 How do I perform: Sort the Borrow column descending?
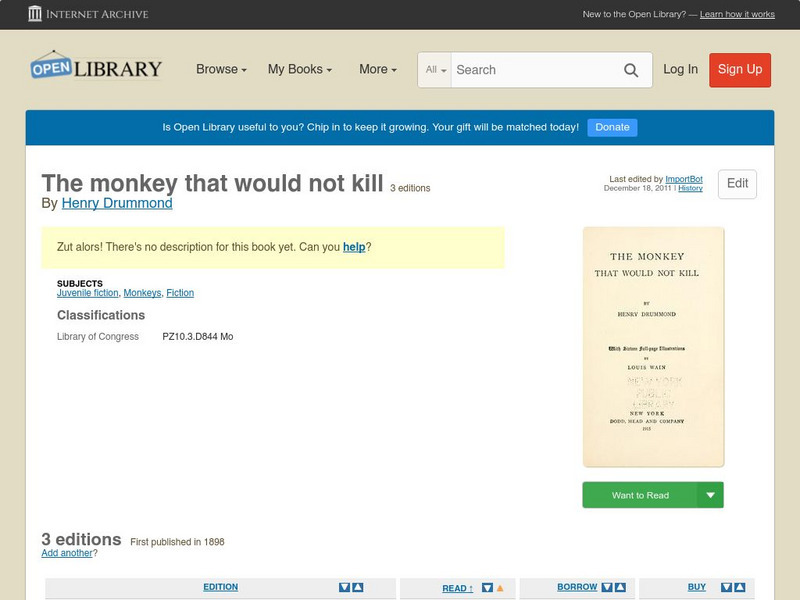tap(607, 588)
